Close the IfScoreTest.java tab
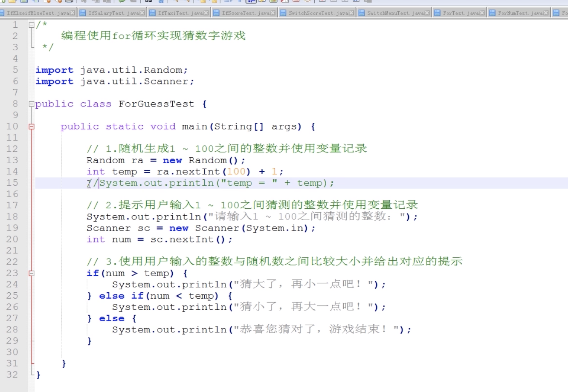This screenshot has width=568, height=392. point(273,13)
